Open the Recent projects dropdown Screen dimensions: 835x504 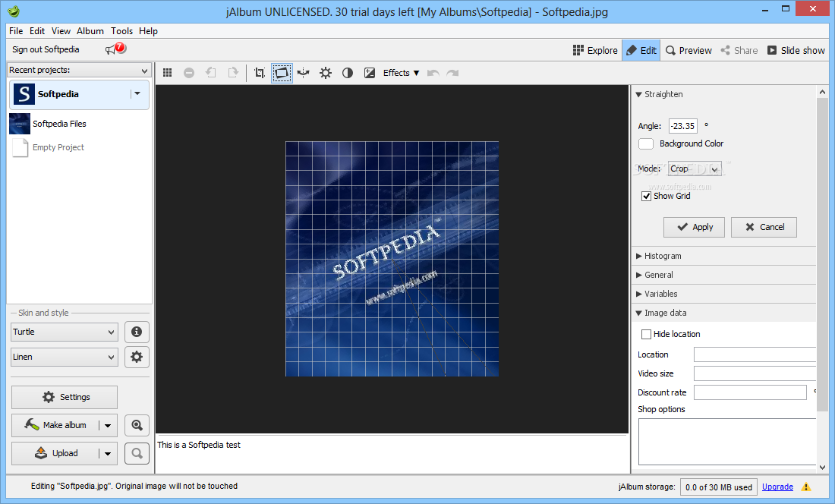coord(79,71)
